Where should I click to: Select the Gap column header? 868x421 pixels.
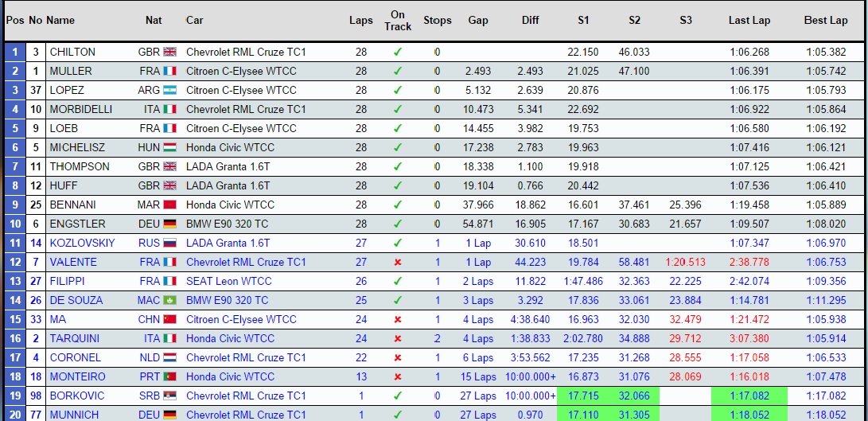(478, 21)
